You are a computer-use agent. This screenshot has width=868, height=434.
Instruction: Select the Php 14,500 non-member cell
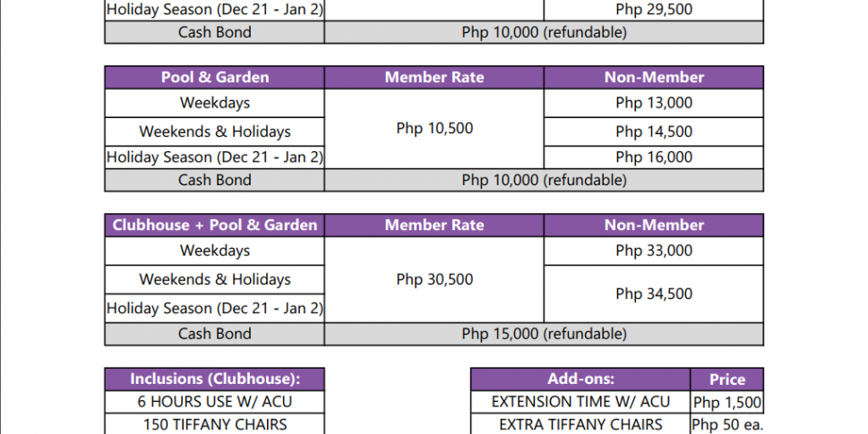tap(654, 132)
